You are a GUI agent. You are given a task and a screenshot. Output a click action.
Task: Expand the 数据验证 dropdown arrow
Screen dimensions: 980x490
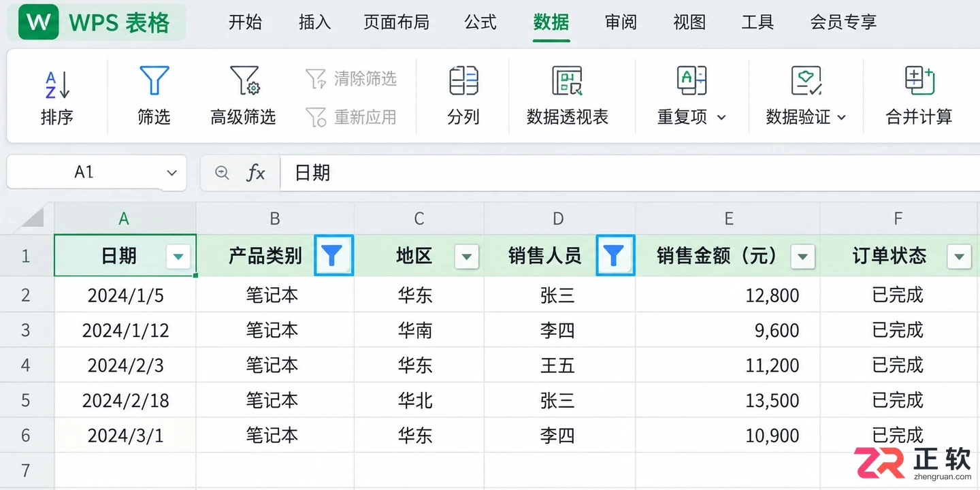point(841,118)
